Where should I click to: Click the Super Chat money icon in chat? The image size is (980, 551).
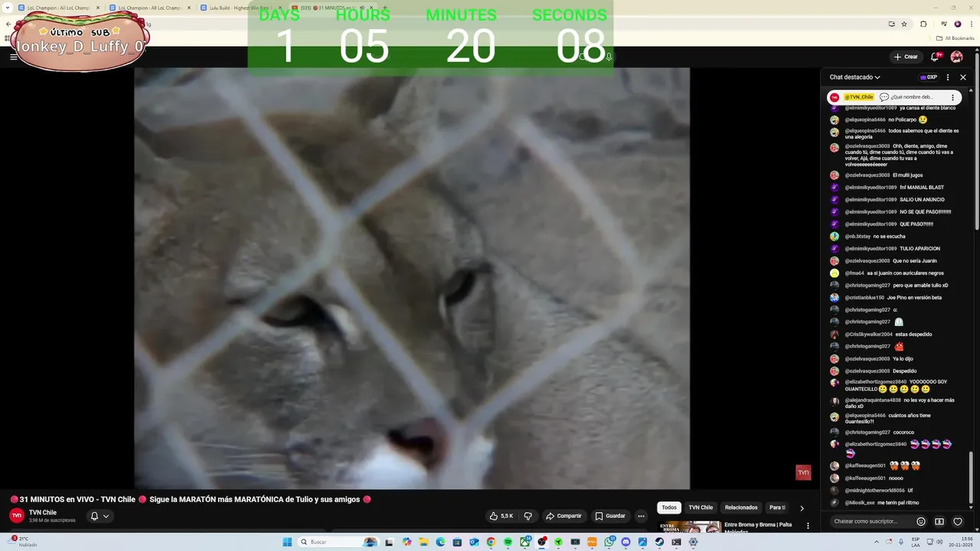pyautogui.click(x=939, y=521)
